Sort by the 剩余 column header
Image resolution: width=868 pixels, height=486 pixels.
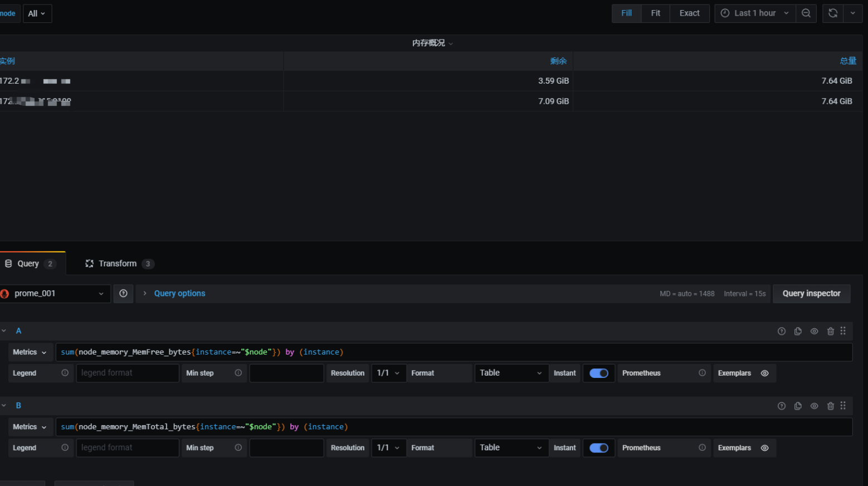[558, 61]
